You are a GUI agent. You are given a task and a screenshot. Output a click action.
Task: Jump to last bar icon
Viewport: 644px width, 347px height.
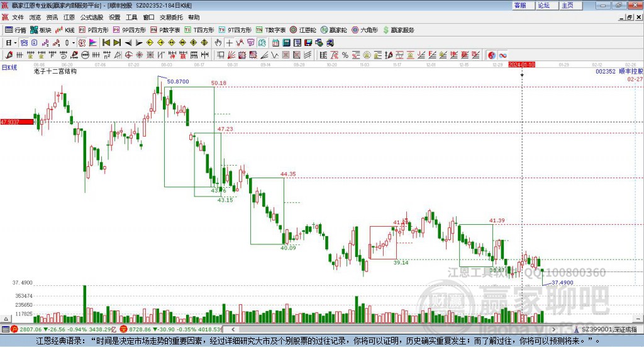pos(117,43)
